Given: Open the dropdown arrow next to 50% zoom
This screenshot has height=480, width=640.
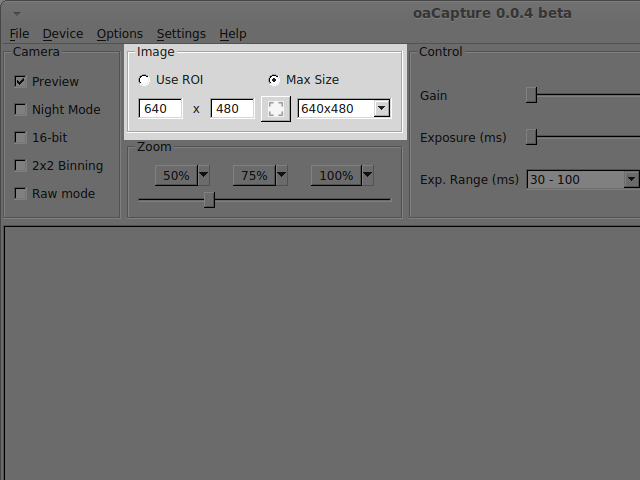Looking at the screenshot, I should (x=204, y=175).
